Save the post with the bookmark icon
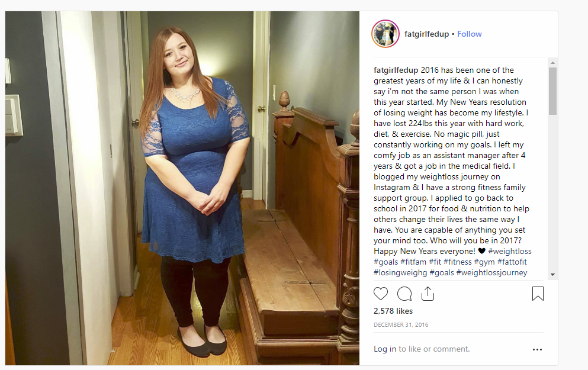588x370 pixels. 538,294
